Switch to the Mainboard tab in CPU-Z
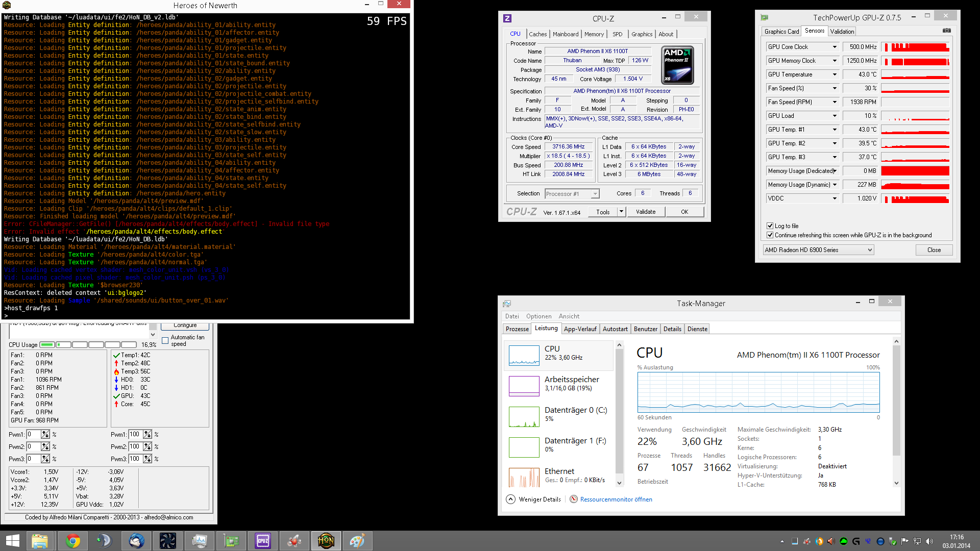The height and width of the screenshot is (551, 980). (x=566, y=34)
